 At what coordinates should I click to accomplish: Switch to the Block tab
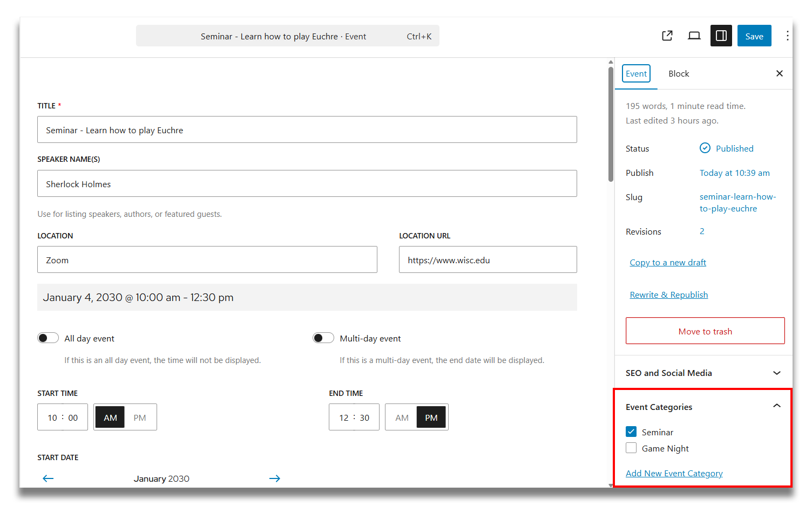679,73
